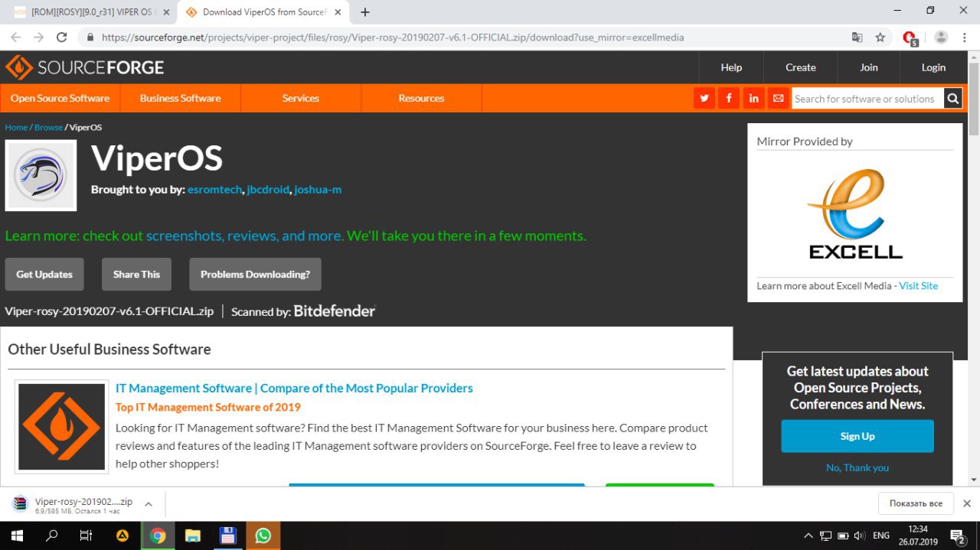Image resolution: width=980 pixels, height=550 pixels.
Task: Click the SourceForge logo
Action: (x=85, y=67)
